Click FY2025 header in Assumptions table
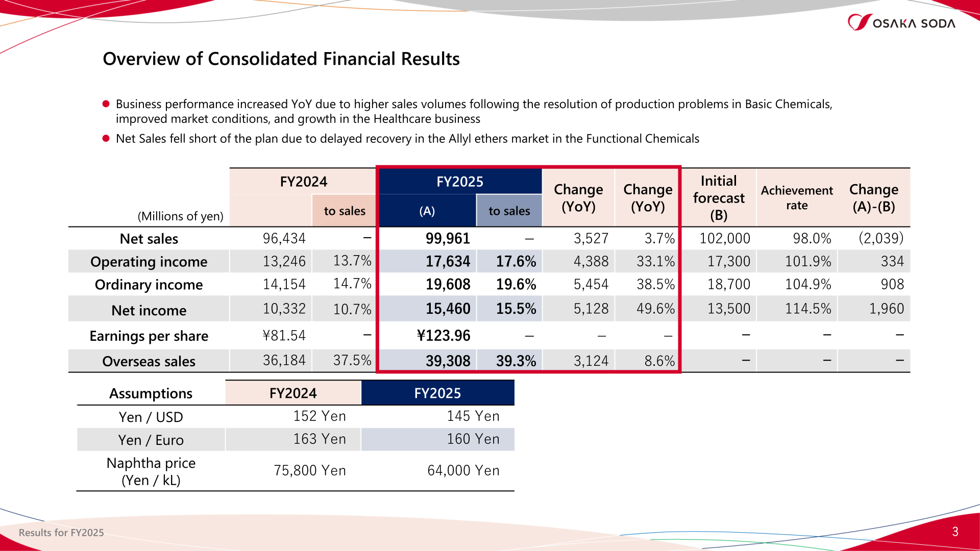This screenshot has width=980, height=551. click(437, 393)
